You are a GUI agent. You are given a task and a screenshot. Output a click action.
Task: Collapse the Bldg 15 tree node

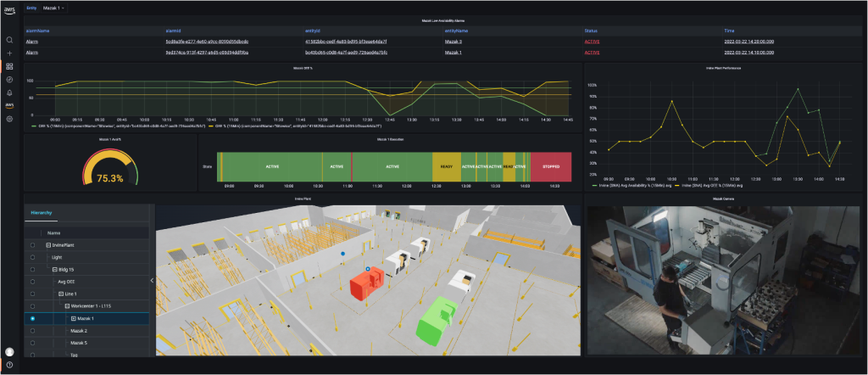click(x=54, y=269)
